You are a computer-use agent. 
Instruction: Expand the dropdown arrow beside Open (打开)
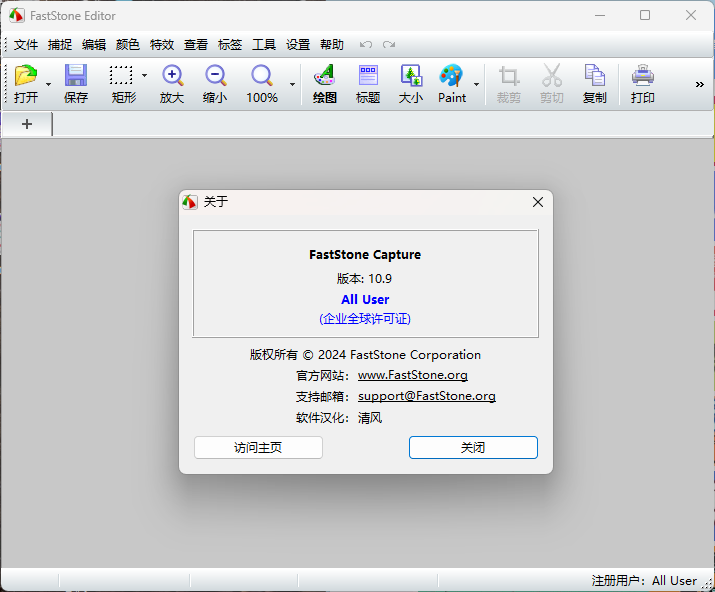48,84
